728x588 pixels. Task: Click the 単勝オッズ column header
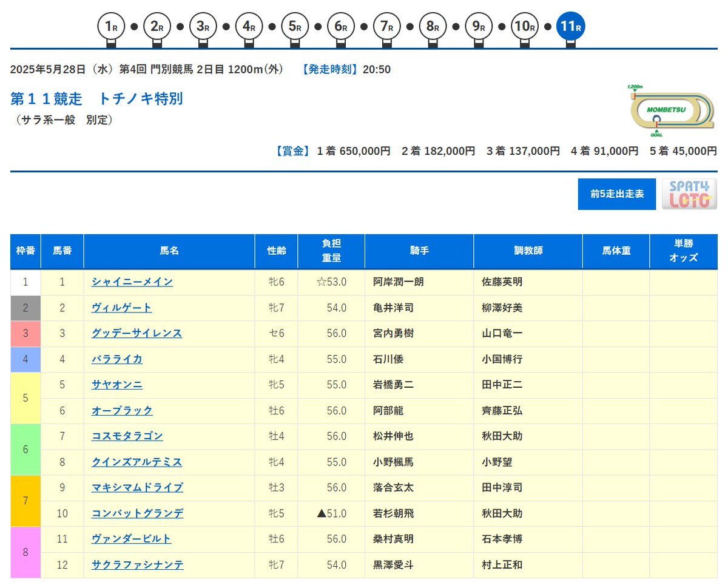(x=684, y=251)
